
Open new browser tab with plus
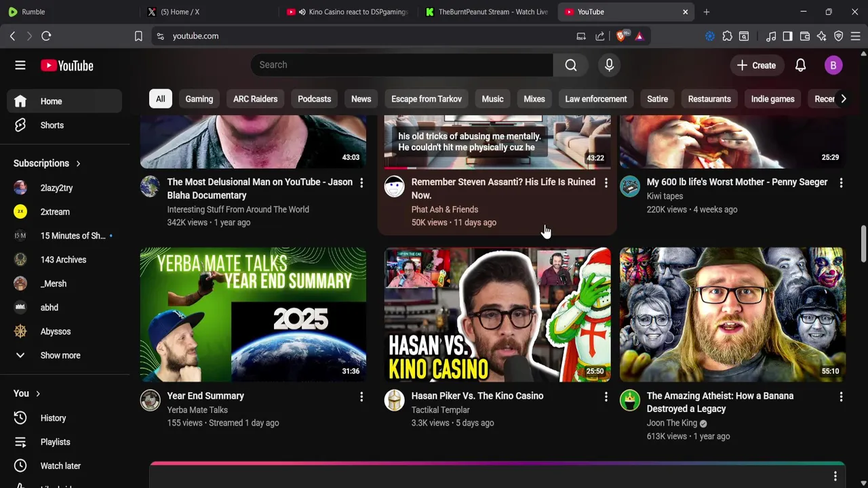(707, 12)
